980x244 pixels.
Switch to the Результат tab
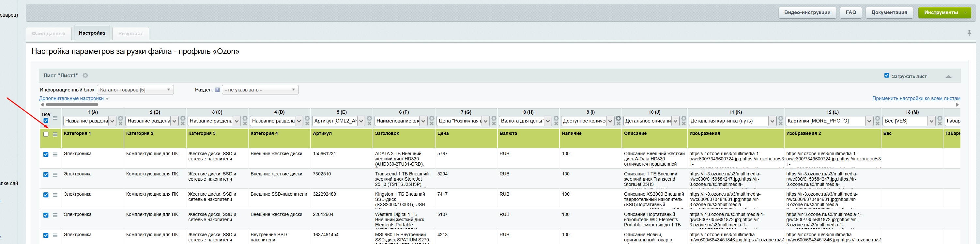click(130, 34)
